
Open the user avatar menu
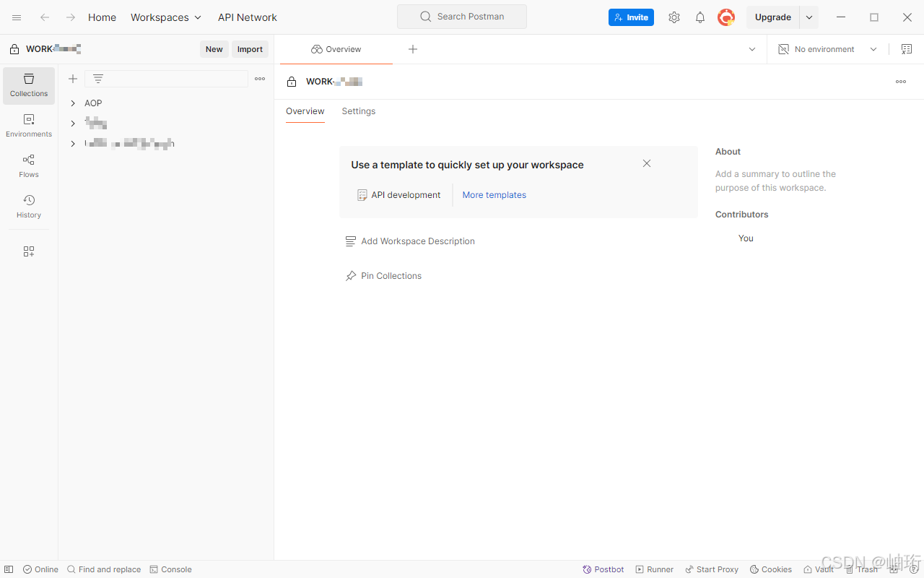point(726,17)
